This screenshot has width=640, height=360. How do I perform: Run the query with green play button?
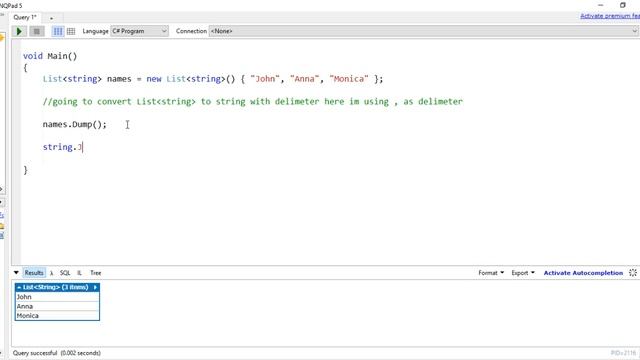click(x=19, y=31)
